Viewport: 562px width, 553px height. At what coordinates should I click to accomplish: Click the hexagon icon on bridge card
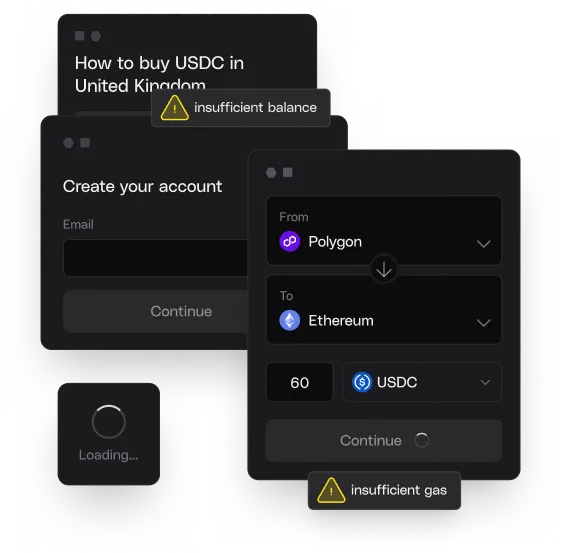coord(271,173)
